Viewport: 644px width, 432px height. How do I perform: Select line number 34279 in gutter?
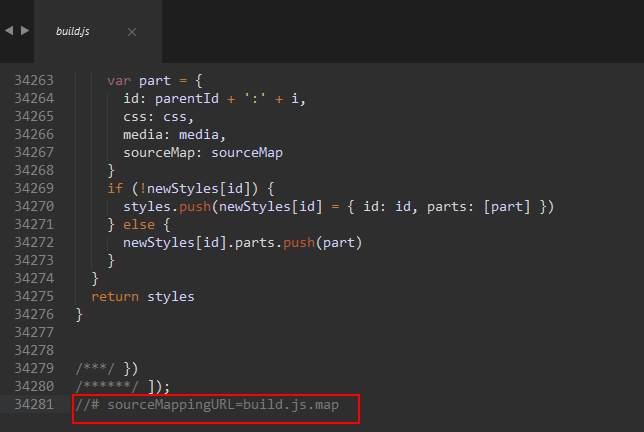click(x=34, y=368)
